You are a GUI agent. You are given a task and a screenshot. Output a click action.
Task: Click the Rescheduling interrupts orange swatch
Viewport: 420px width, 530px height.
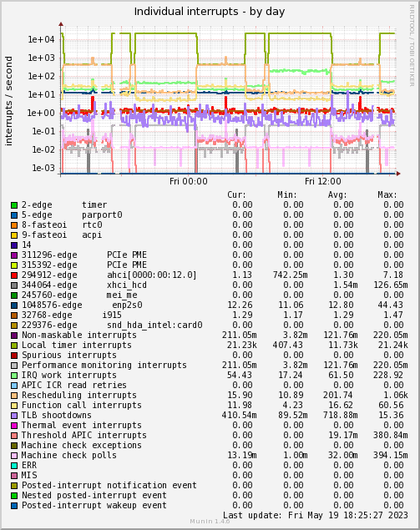[14, 396]
